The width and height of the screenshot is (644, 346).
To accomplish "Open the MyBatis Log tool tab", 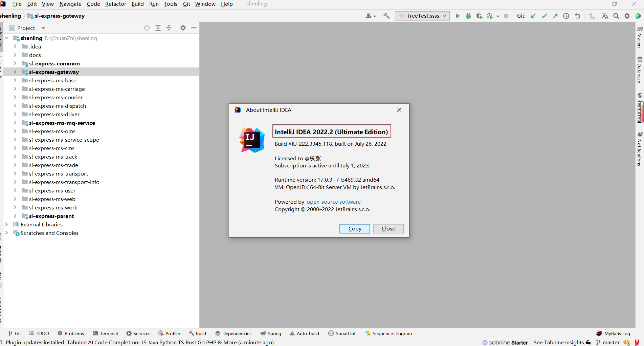I will click(x=613, y=333).
